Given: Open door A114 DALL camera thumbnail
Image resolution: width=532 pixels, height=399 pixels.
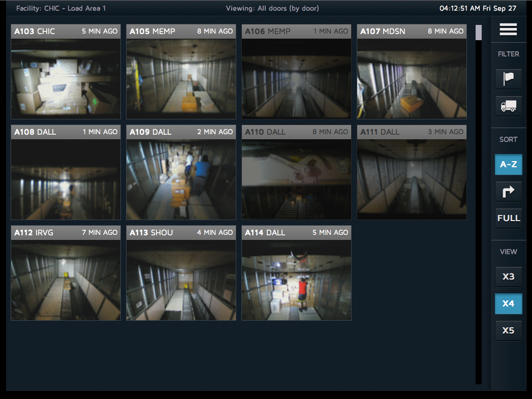Looking at the screenshot, I should coord(297,280).
